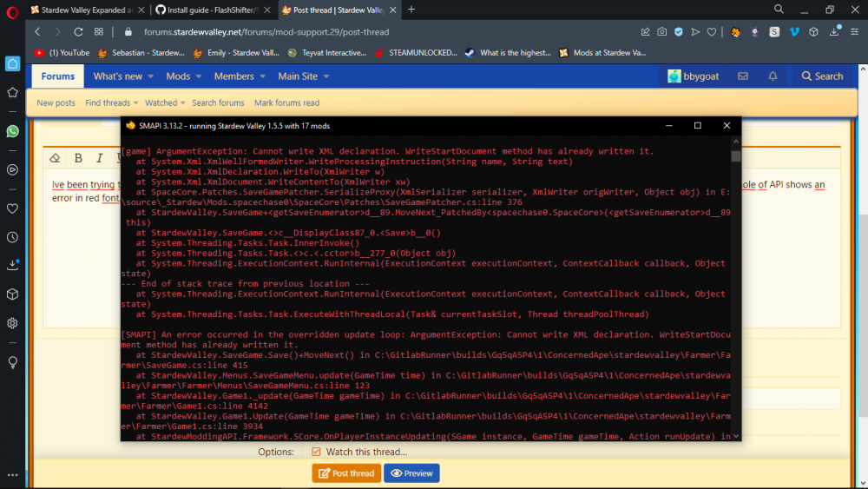Click the Preview button
This screenshot has height=489, width=868.
coord(411,473)
